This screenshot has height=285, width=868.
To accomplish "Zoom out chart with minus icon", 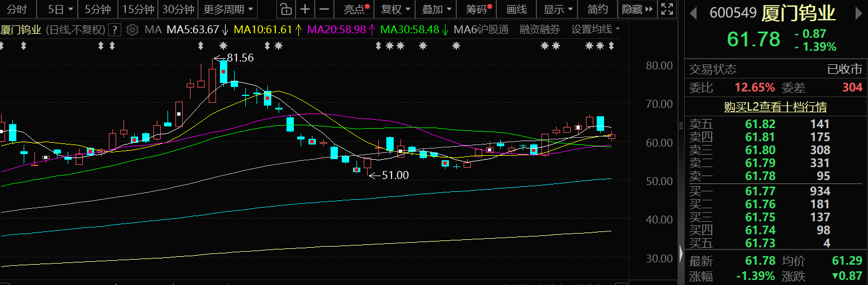I will point(324,9).
